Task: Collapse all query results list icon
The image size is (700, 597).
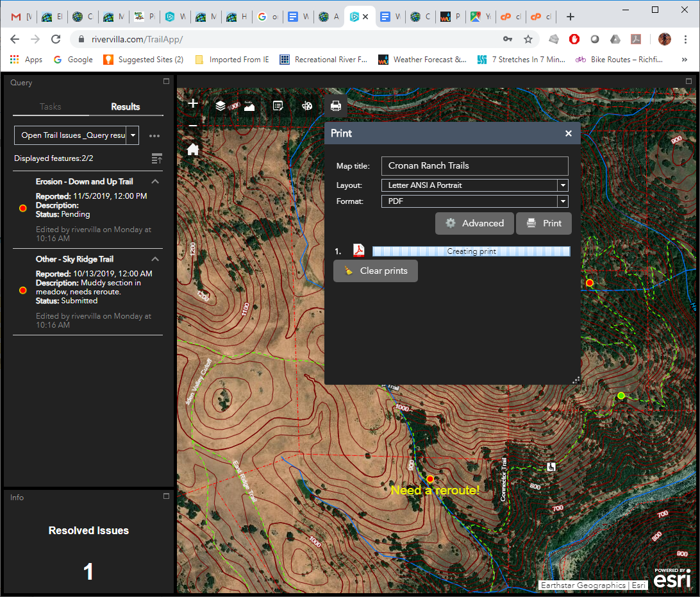Action: tap(156, 158)
